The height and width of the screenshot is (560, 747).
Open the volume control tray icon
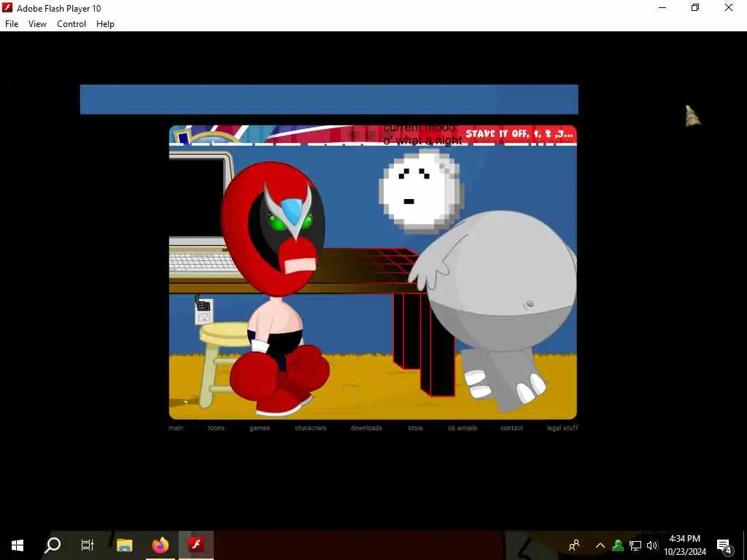[651, 545]
